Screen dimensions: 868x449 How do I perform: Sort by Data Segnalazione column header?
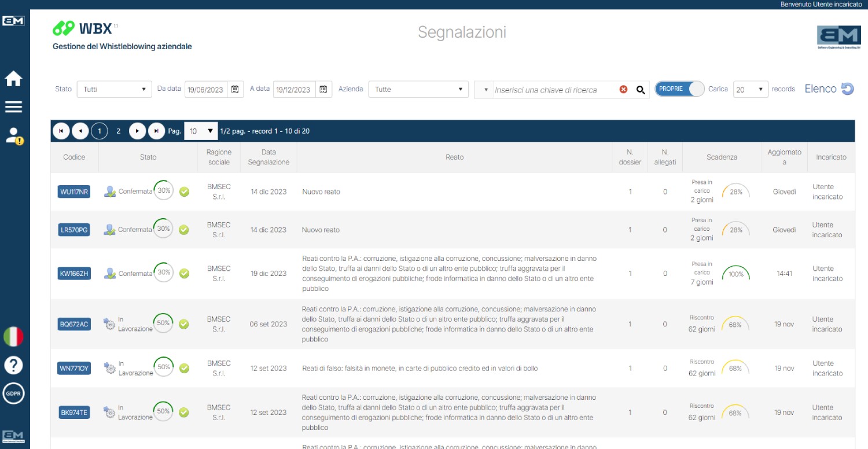pyautogui.click(x=269, y=157)
